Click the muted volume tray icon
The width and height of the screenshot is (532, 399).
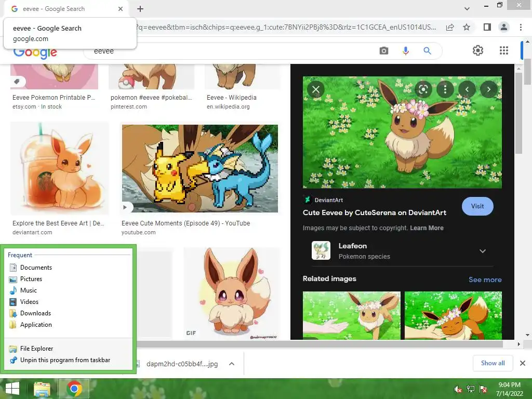point(458,389)
